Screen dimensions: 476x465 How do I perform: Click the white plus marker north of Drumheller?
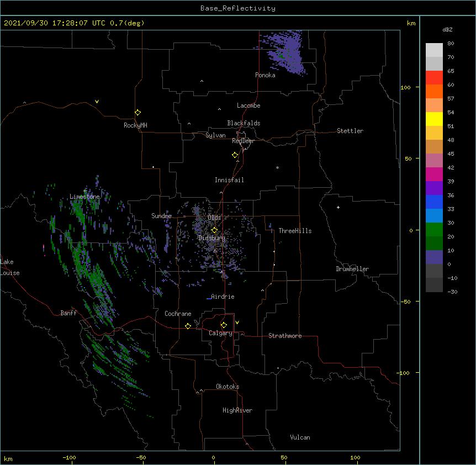[x=338, y=207]
